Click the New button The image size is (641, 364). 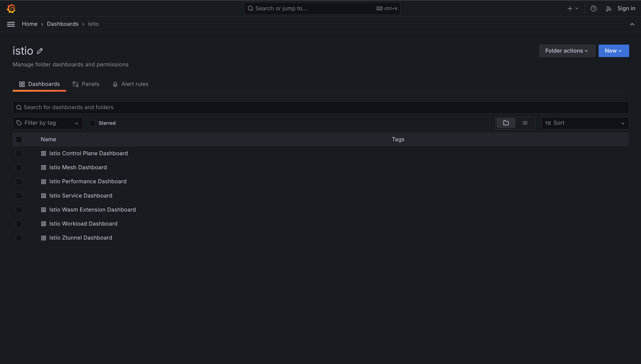[613, 51]
